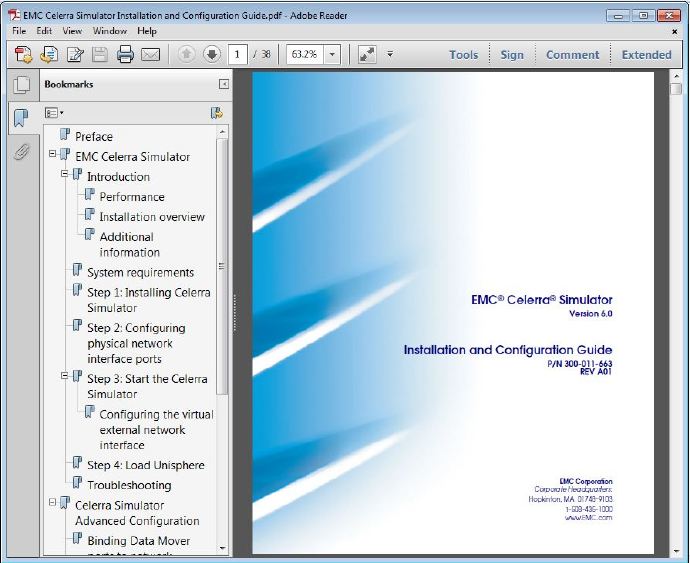Toggle read mode fit-page icon
Image resolution: width=690 pixels, height=563 pixels.
[x=367, y=54]
